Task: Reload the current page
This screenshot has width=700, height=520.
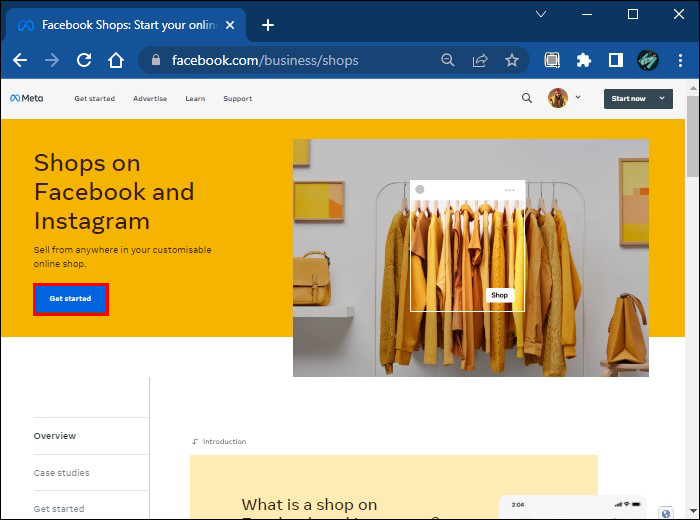Action: coord(84,60)
